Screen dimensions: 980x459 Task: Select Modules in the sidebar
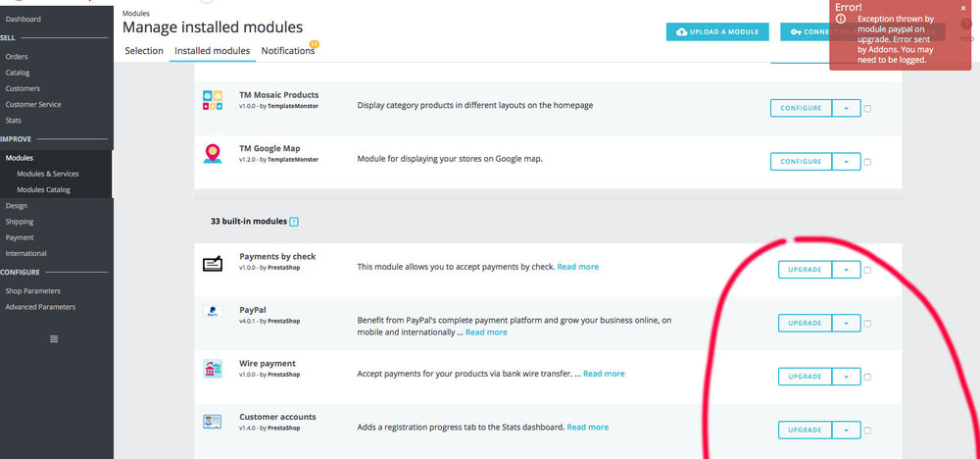pos(20,158)
